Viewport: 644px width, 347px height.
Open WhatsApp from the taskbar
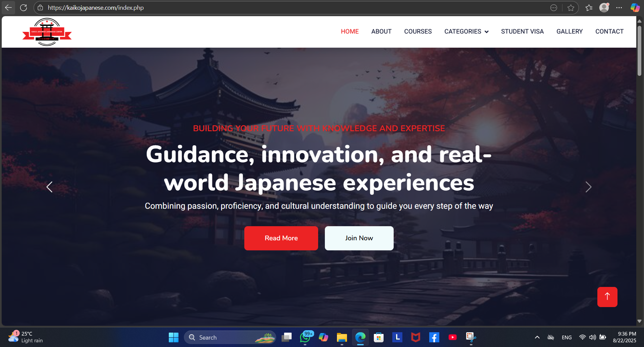pos(305,337)
